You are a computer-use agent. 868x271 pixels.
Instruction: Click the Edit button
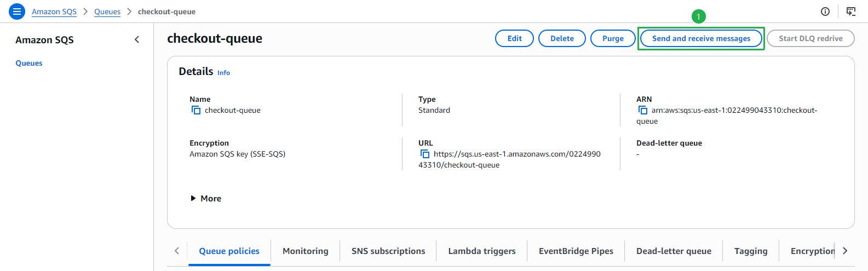click(514, 38)
